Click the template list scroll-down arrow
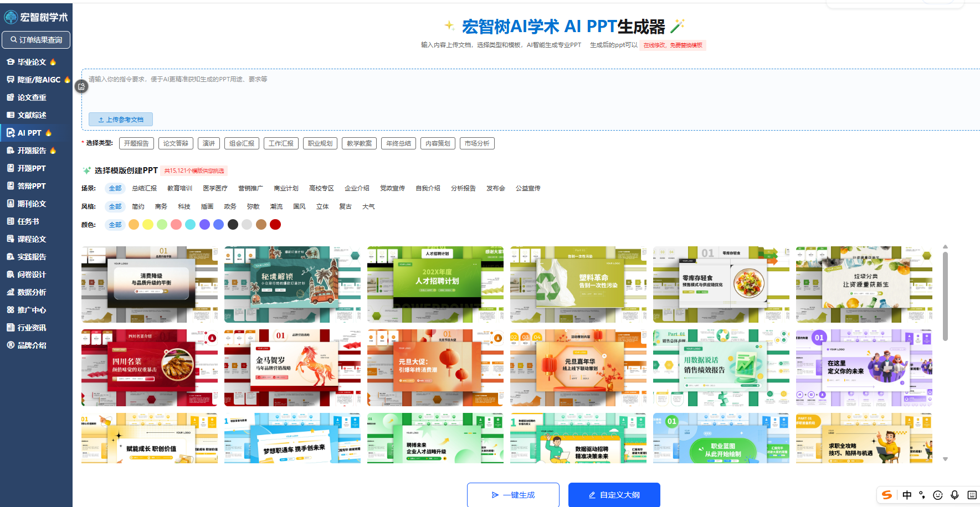Image resolution: width=980 pixels, height=507 pixels. click(945, 459)
